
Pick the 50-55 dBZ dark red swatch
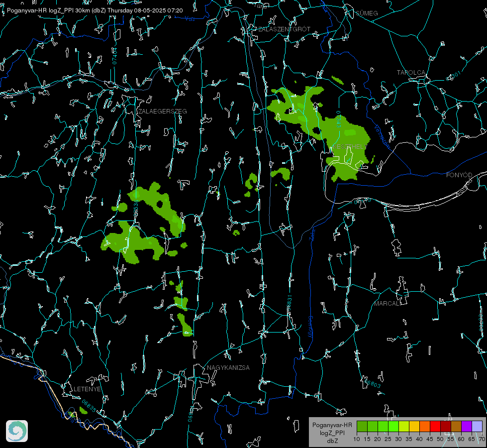coord(446,426)
